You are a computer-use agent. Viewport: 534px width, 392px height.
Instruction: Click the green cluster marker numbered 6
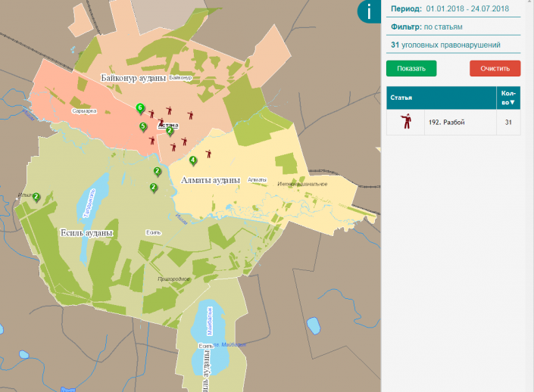pos(140,108)
